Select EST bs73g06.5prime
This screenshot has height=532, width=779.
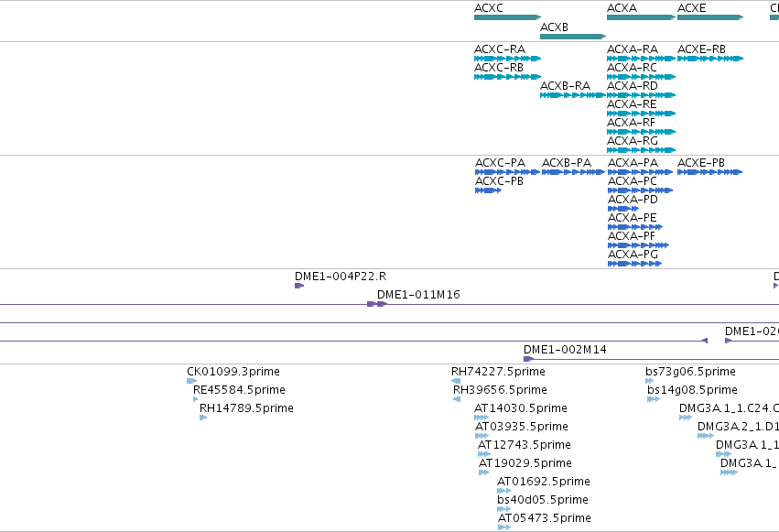[649, 381]
